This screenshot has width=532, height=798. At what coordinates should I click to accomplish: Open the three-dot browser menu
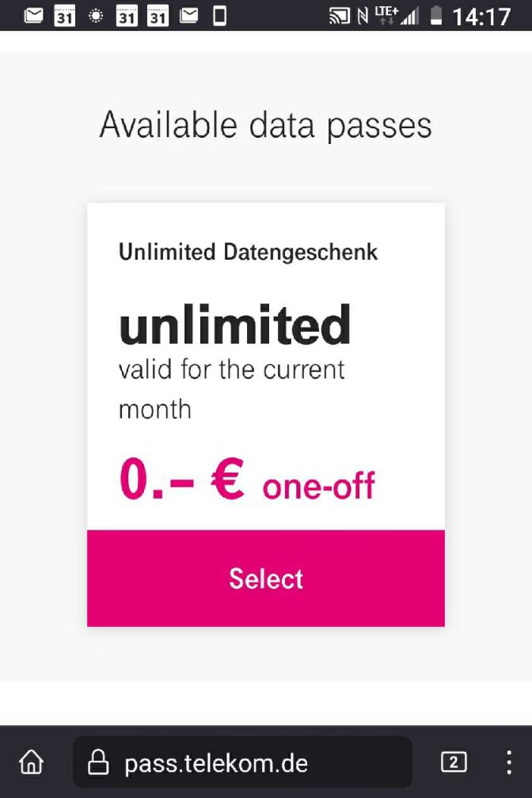coord(508,762)
